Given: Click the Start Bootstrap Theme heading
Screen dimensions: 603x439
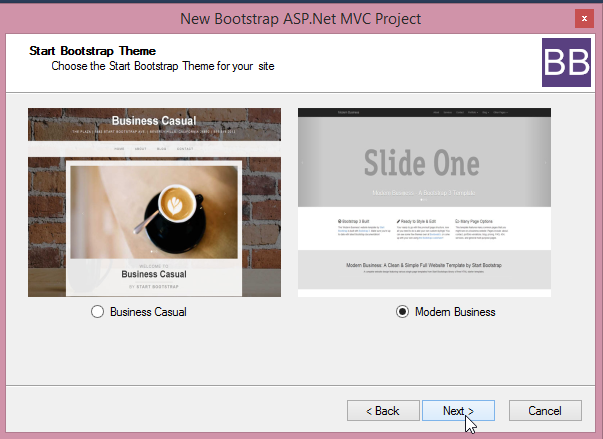Looking at the screenshot, I should coord(92,51).
